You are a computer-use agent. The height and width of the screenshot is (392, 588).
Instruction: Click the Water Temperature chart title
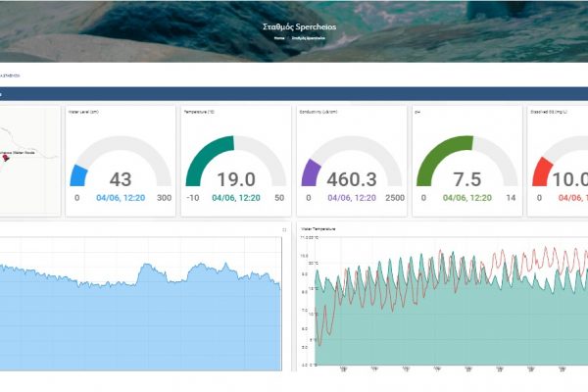318,228
